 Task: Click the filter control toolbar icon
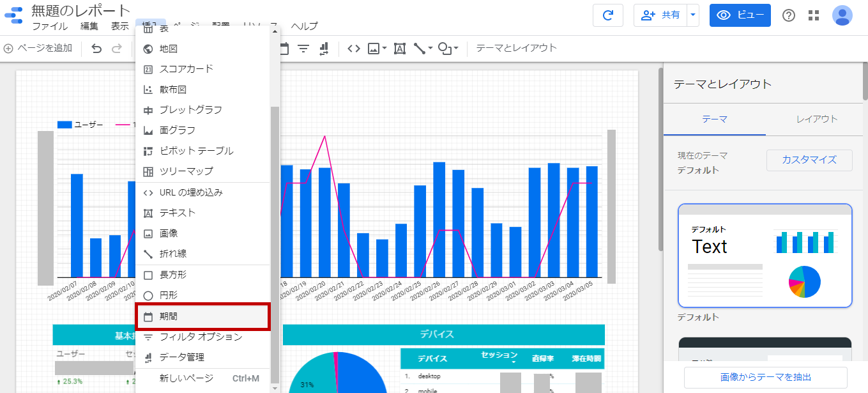tap(303, 48)
